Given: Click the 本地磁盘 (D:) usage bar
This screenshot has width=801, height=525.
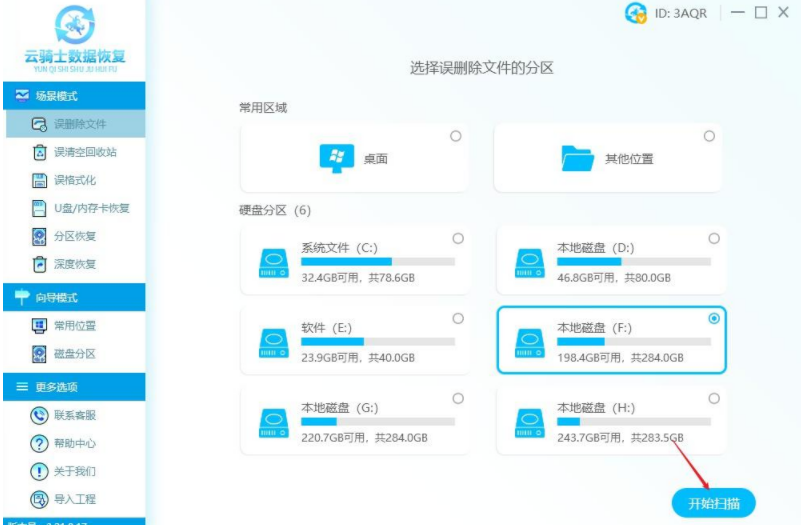Looking at the screenshot, I should [633, 262].
